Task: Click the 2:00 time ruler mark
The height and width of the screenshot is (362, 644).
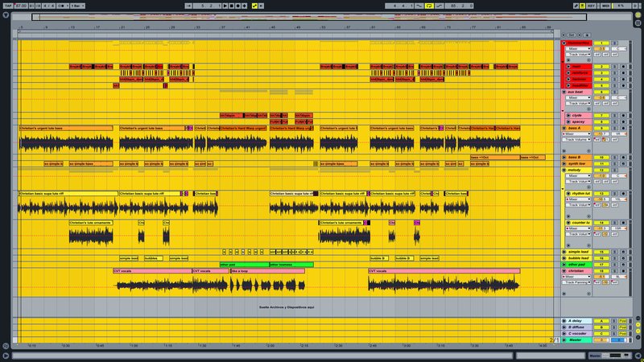Action: (270, 346)
